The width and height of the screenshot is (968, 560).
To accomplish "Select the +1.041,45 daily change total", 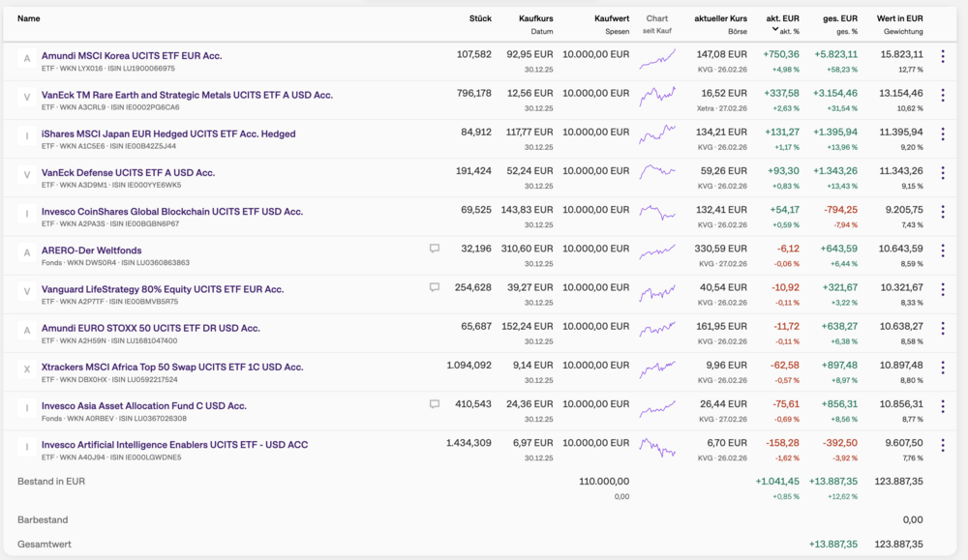I will [x=777, y=481].
